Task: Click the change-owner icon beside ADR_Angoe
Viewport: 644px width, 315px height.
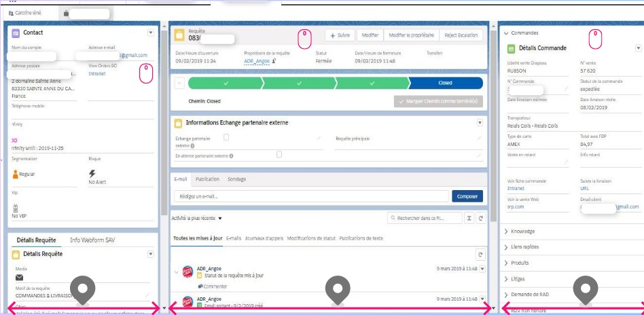Action: tap(274, 61)
